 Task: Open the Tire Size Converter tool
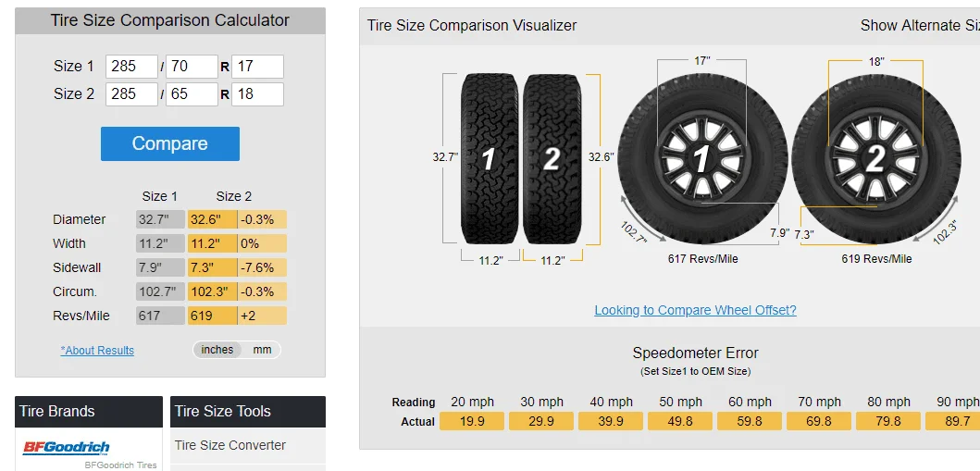(x=230, y=445)
